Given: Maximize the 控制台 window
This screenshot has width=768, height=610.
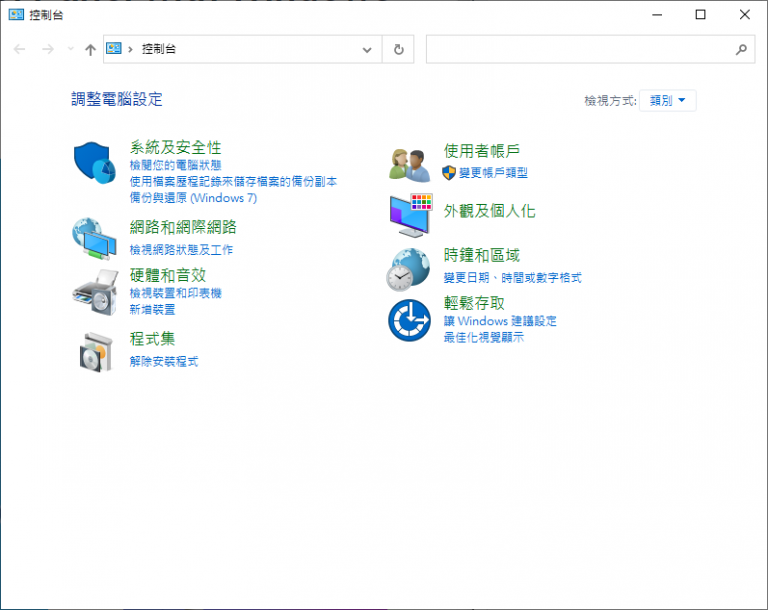Looking at the screenshot, I should [700, 15].
